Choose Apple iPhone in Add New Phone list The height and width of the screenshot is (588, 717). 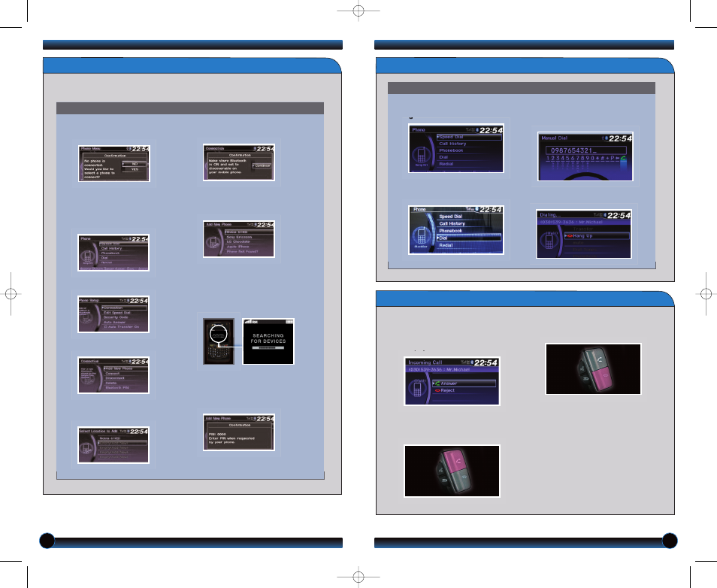pos(237,247)
